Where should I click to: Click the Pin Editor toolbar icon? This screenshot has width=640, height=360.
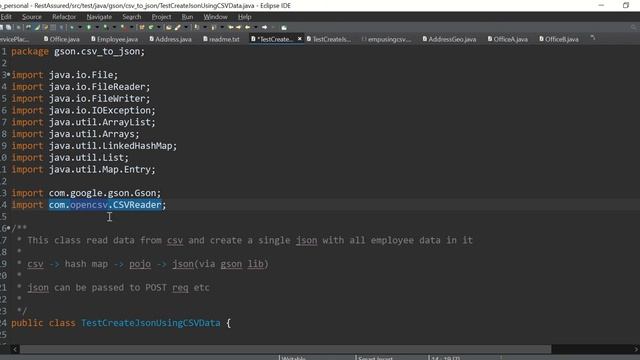[284, 27]
